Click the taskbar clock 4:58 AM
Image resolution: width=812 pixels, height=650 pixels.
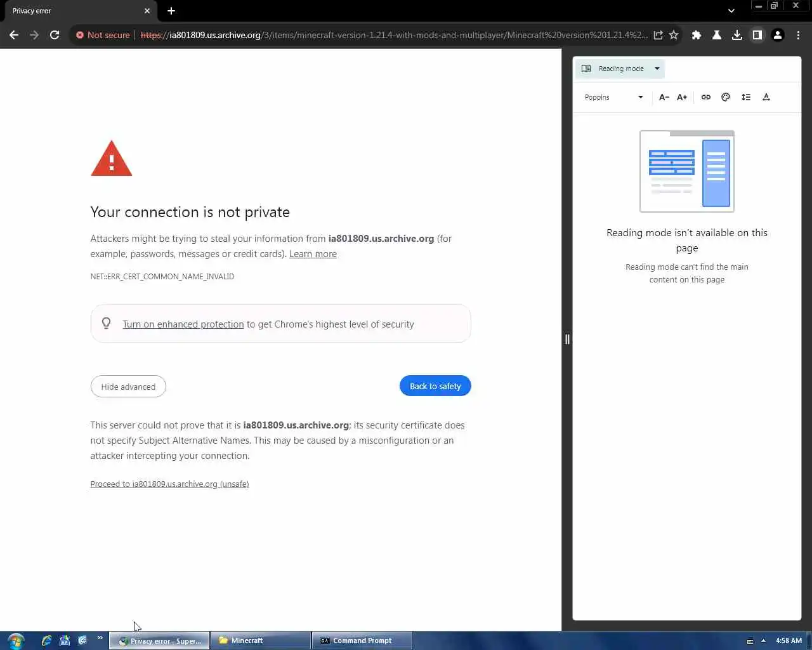pos(789,640)
